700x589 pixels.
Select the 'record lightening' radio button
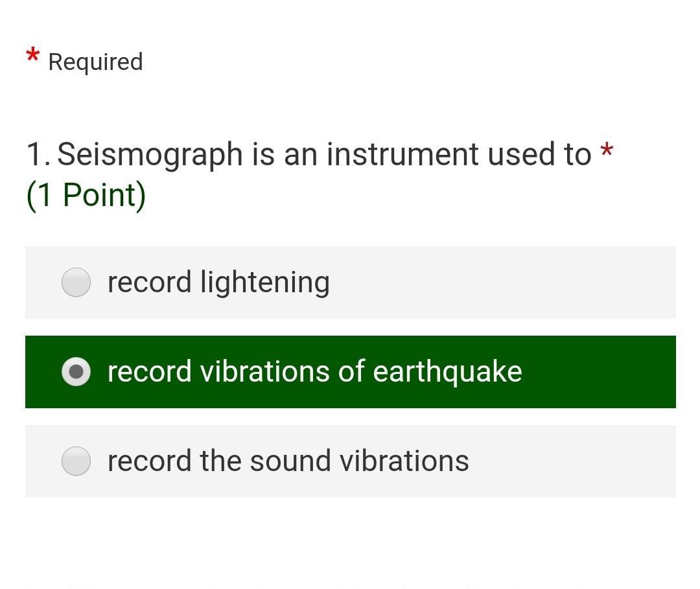pos(76,283)
